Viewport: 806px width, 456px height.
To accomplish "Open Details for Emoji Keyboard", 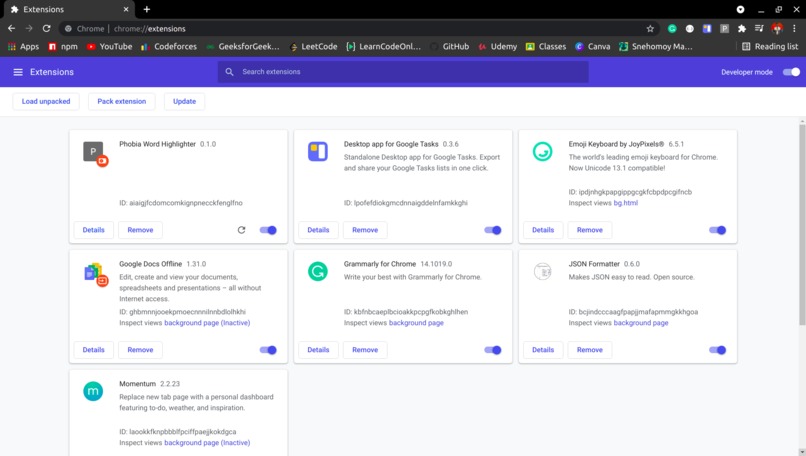I will click(543, 230).
